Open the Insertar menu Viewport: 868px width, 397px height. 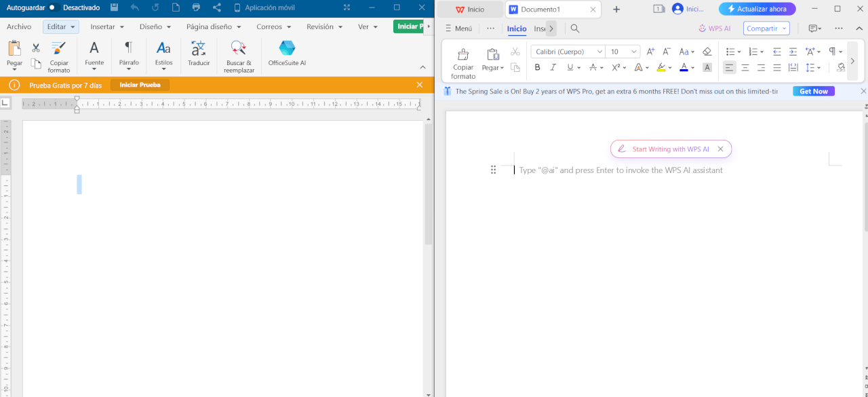click(107, 26)
